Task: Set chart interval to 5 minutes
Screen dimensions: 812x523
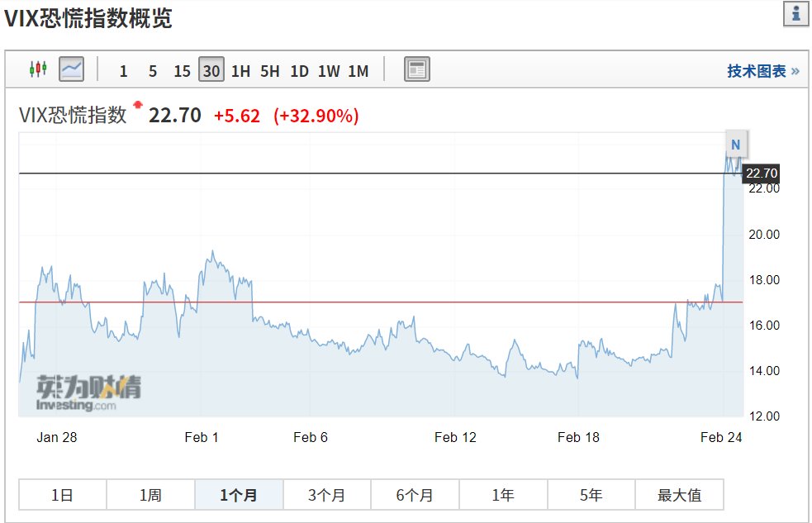Action: 153,71
